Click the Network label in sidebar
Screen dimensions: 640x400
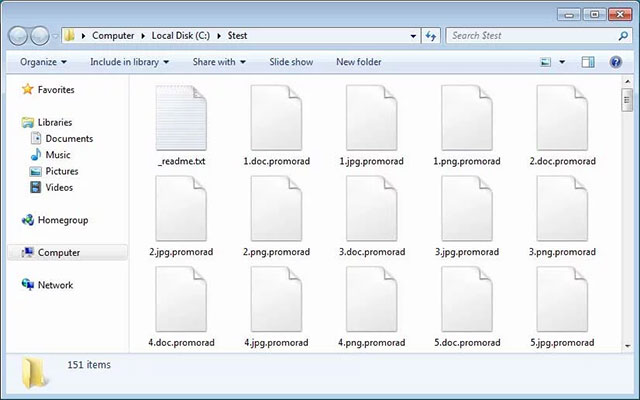(x=55, y=285)
